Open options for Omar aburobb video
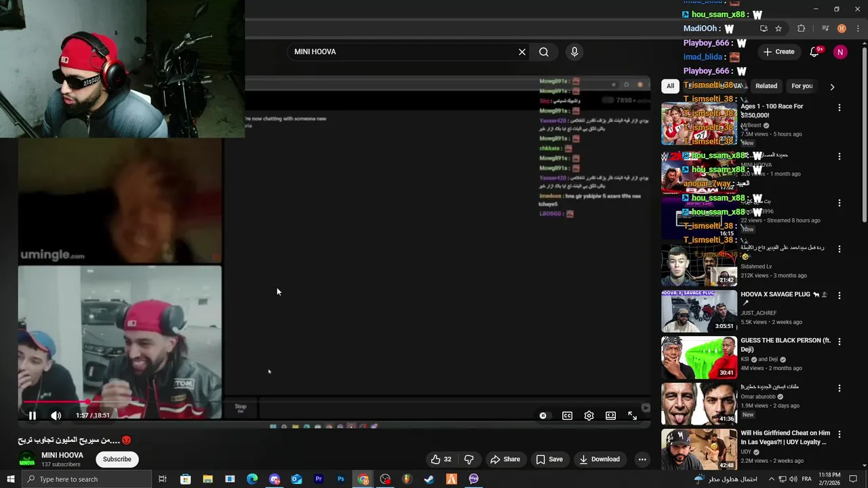Viewport: 868px width, 488px height. click(840, 388)
